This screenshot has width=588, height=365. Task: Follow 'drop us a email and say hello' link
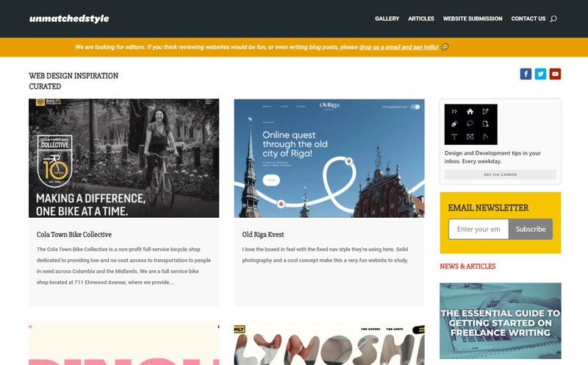tap(398, 47)
